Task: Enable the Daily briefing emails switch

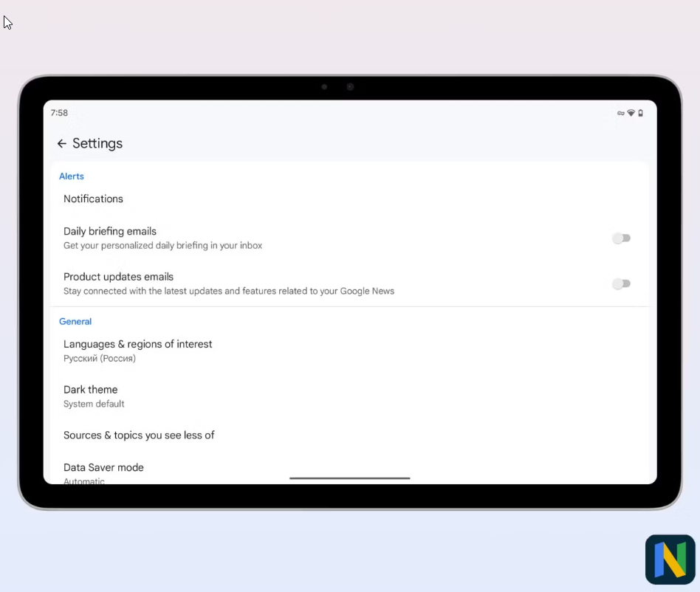Action: point(621,238)
